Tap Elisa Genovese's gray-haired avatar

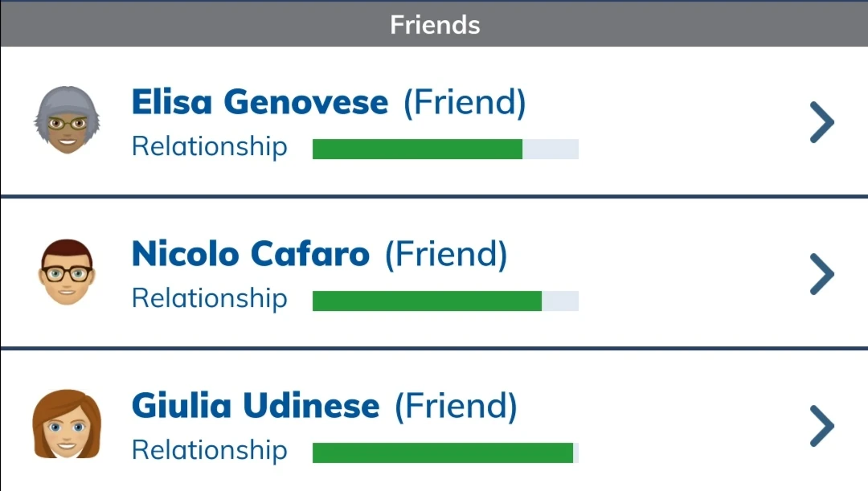(x=68, y=121)
